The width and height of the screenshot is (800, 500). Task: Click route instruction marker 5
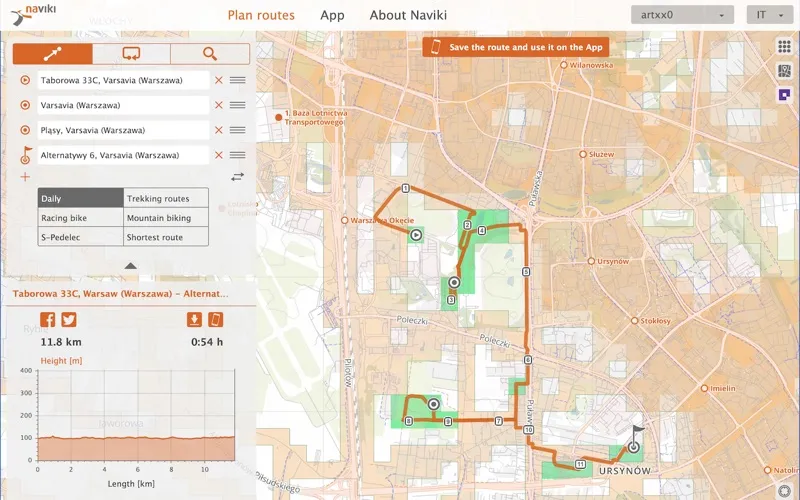(526, 271)
